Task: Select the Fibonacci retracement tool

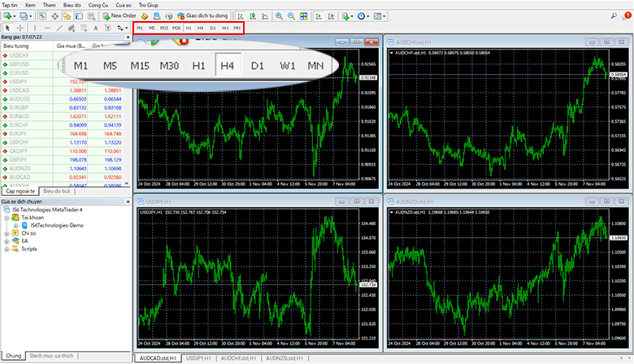Action: tap(83, 28)
